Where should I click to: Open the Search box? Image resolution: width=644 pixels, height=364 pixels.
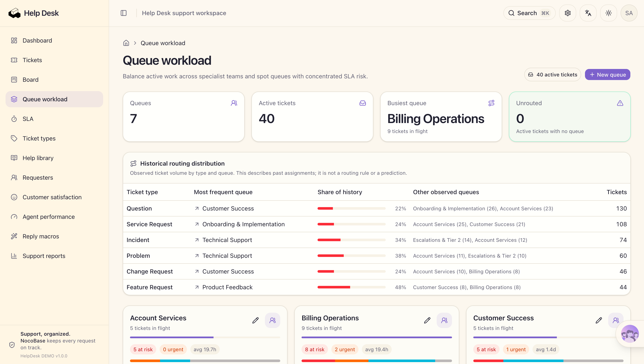529,13
